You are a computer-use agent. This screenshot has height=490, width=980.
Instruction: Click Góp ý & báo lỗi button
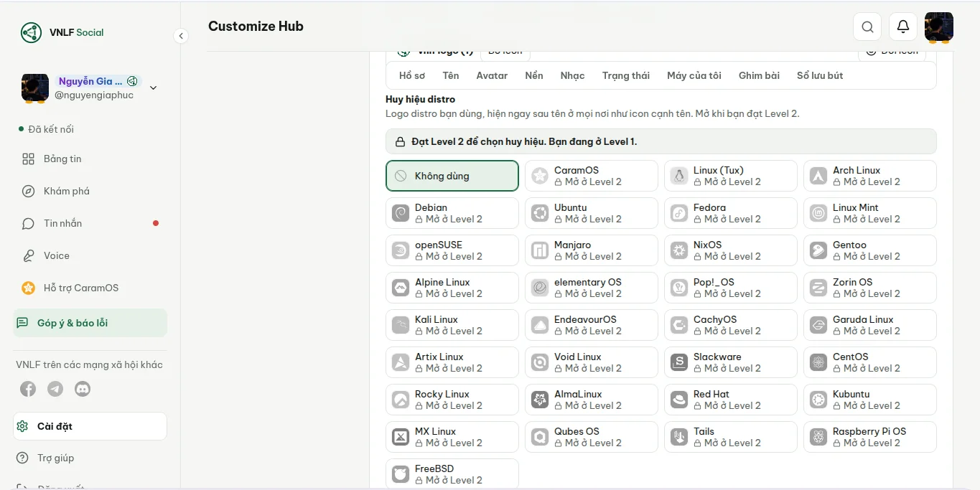[90, 323]
